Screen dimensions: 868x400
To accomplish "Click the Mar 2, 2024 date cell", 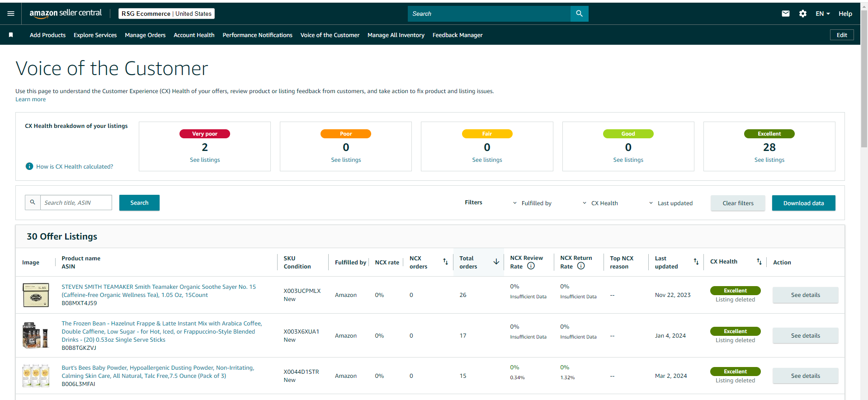I will pyautogui.click(x=671, y=376).
